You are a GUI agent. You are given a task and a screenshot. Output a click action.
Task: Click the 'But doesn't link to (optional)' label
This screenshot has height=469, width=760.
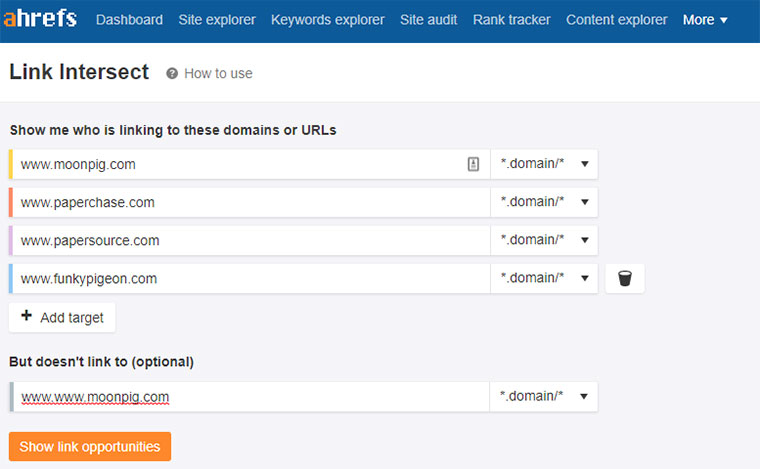pos(101,362)
